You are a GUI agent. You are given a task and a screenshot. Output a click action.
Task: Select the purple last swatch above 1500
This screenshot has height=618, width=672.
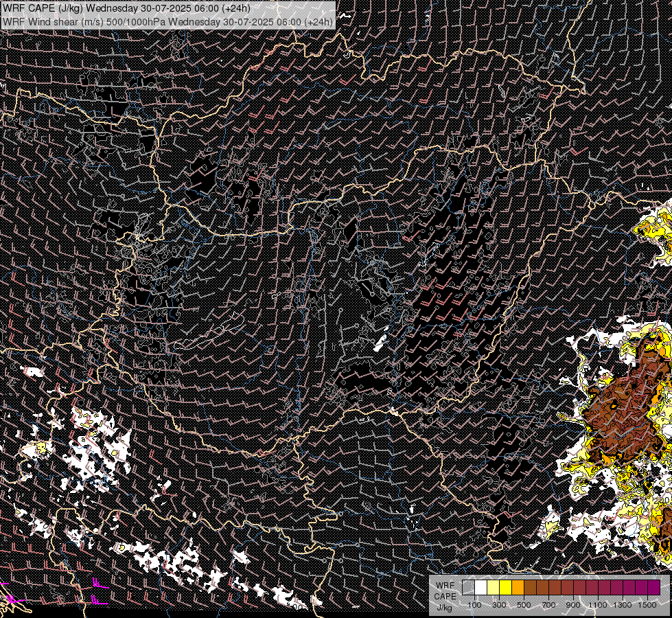pyautogui.click(x=654, y=587)
